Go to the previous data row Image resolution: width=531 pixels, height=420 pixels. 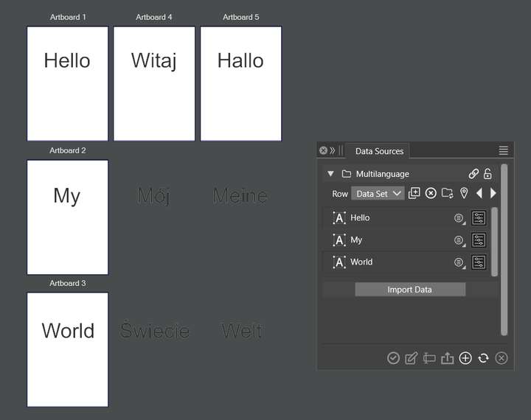[479, 194]
